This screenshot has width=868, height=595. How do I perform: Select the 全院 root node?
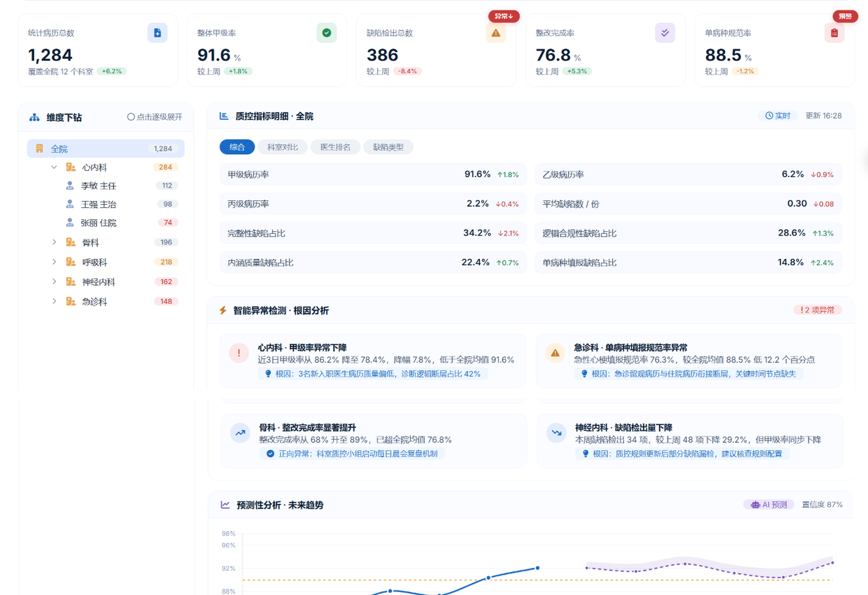(x=106, y=149)
